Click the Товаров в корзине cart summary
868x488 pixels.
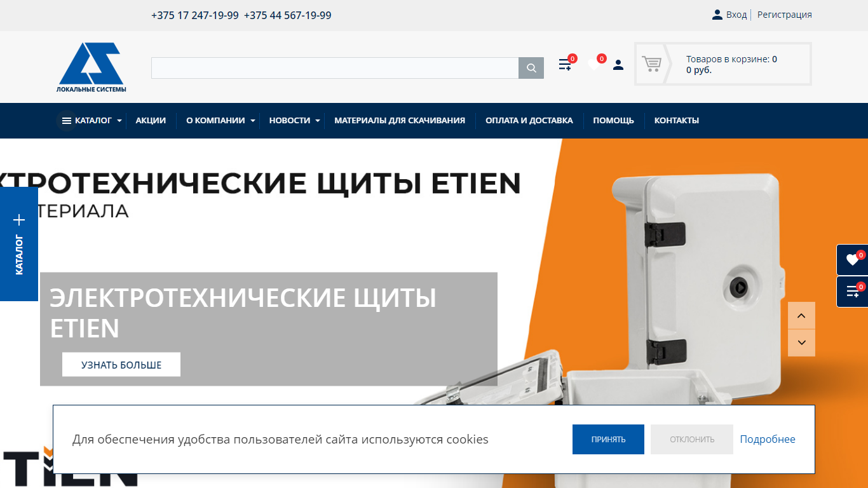[731, 64]
